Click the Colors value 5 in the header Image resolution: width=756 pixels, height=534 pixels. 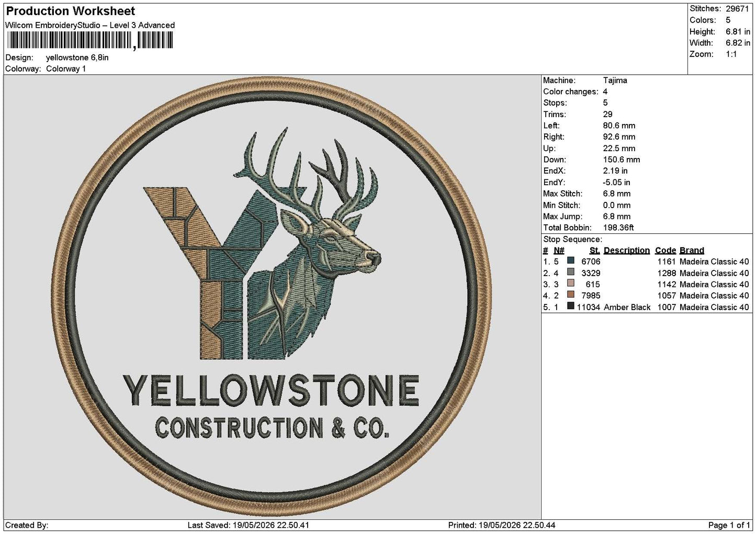coord(728,20)
